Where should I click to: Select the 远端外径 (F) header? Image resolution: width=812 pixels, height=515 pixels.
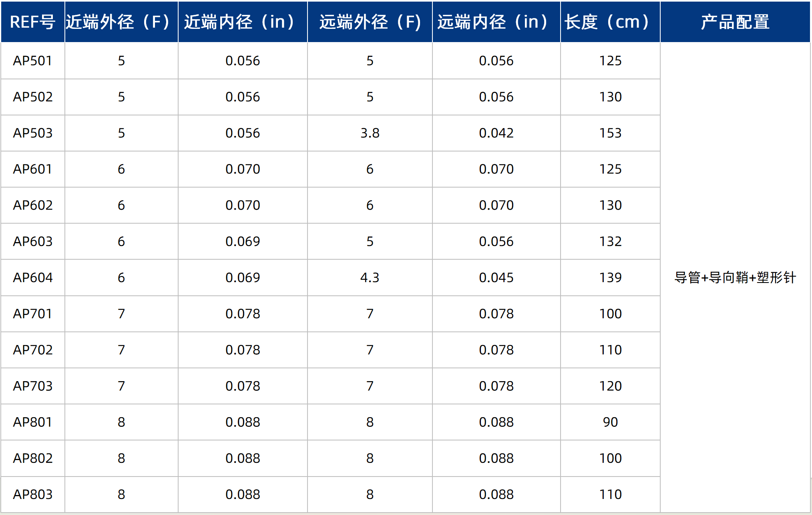point(370,22)
